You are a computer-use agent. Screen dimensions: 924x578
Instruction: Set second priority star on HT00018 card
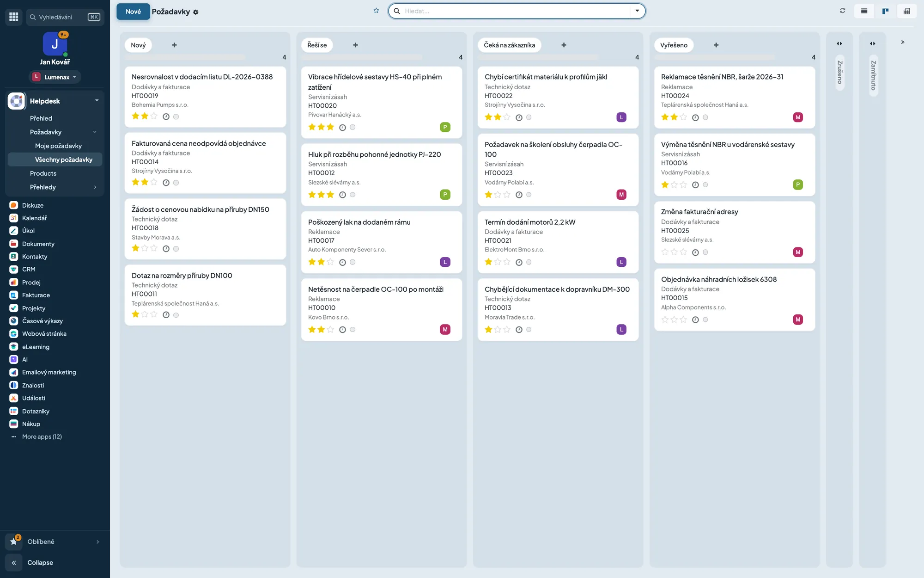click(x=145, y=248)
